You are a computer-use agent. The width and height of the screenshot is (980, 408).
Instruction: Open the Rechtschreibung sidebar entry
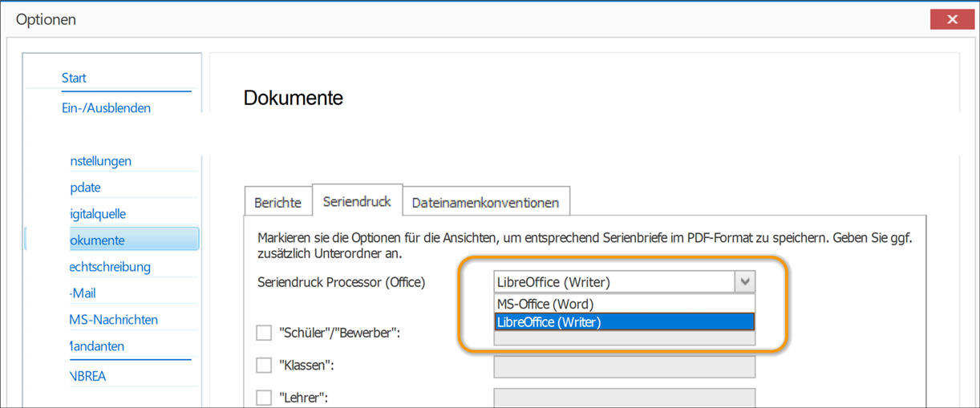click(111, 266)
